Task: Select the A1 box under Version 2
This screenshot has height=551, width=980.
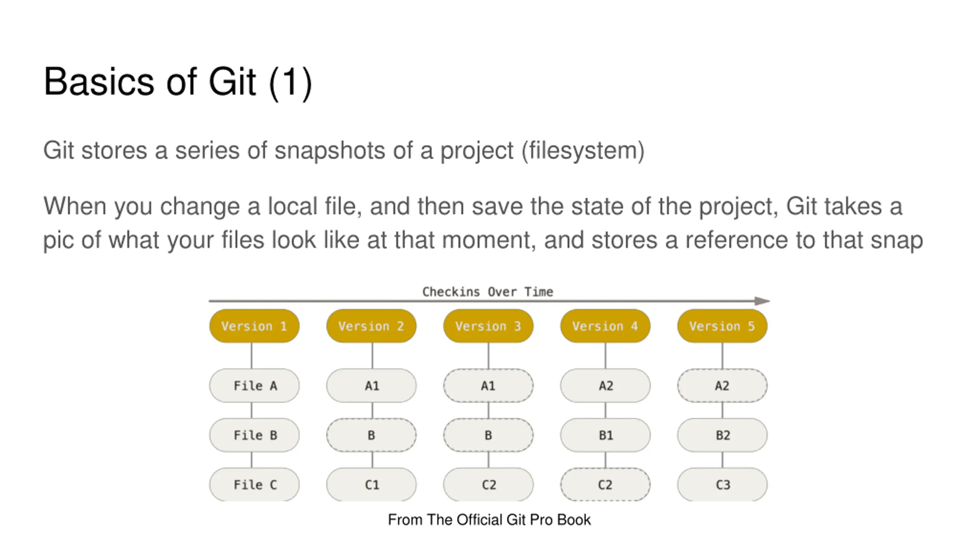Action: [x=371, y=385]
